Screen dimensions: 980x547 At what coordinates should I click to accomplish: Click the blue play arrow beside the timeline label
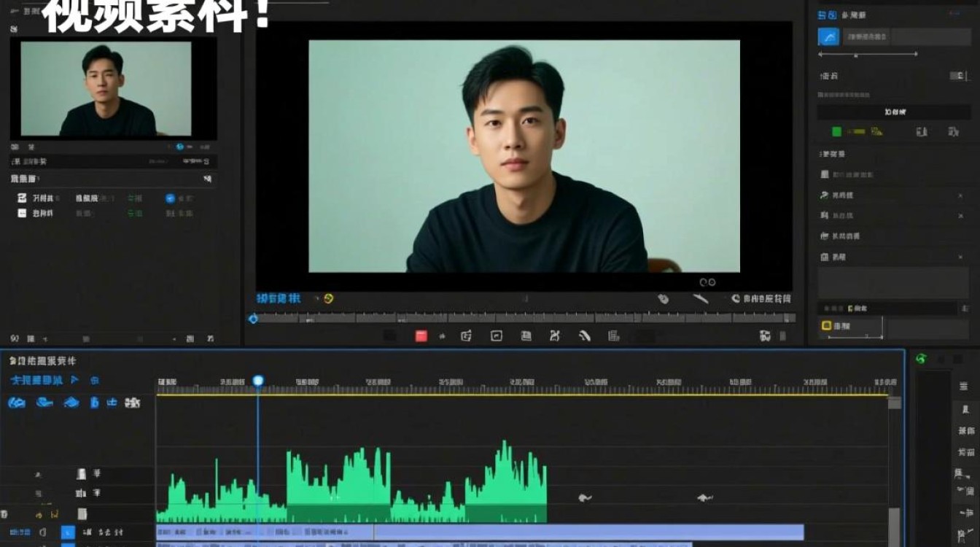74,380
